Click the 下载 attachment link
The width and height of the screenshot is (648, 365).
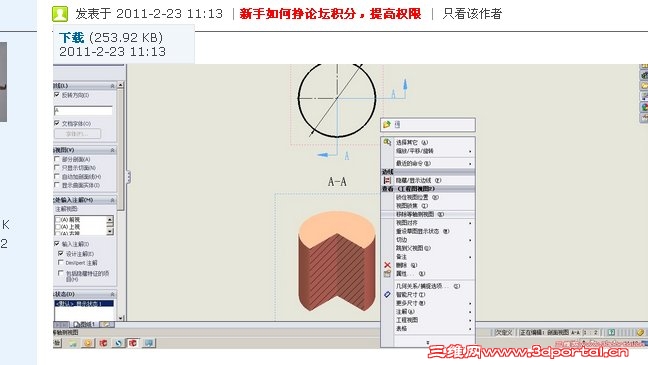tap(71, 38)
